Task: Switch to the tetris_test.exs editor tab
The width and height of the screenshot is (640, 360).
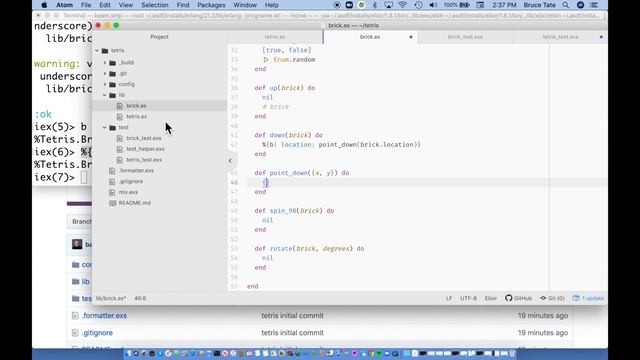Action: tap(560, 37)
